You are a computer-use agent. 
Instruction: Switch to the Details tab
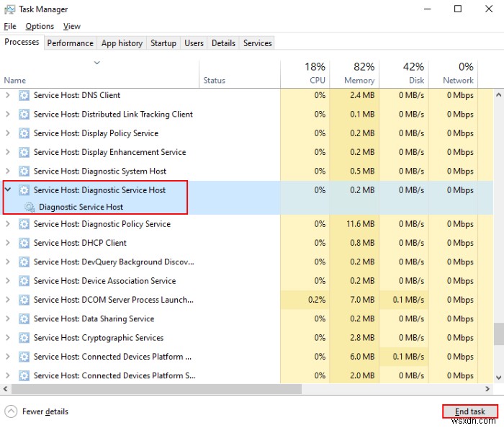point(223,43)
